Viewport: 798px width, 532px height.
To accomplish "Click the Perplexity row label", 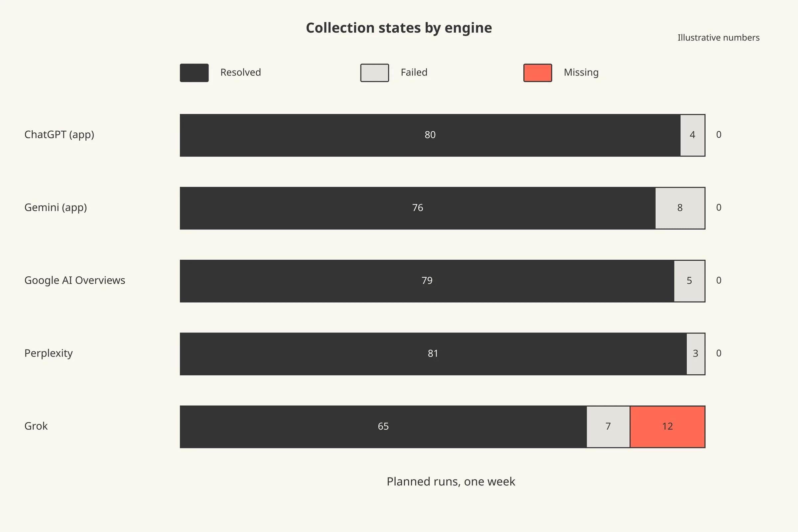I will click(x=49, y=353).
